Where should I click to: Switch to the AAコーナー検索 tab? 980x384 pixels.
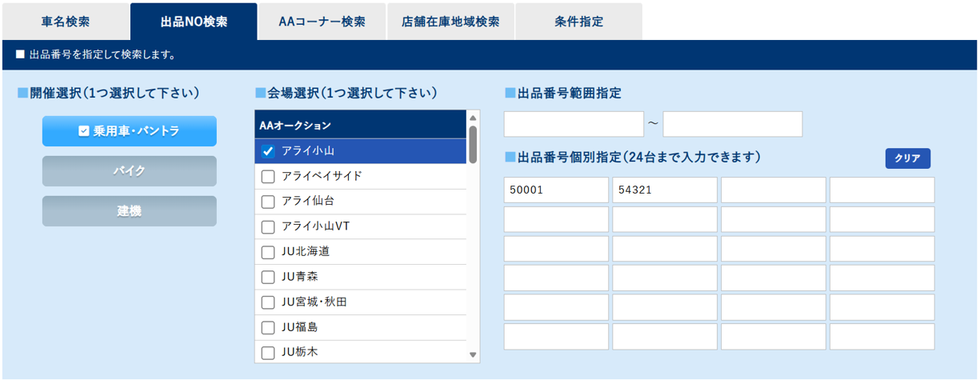[322, 22]
